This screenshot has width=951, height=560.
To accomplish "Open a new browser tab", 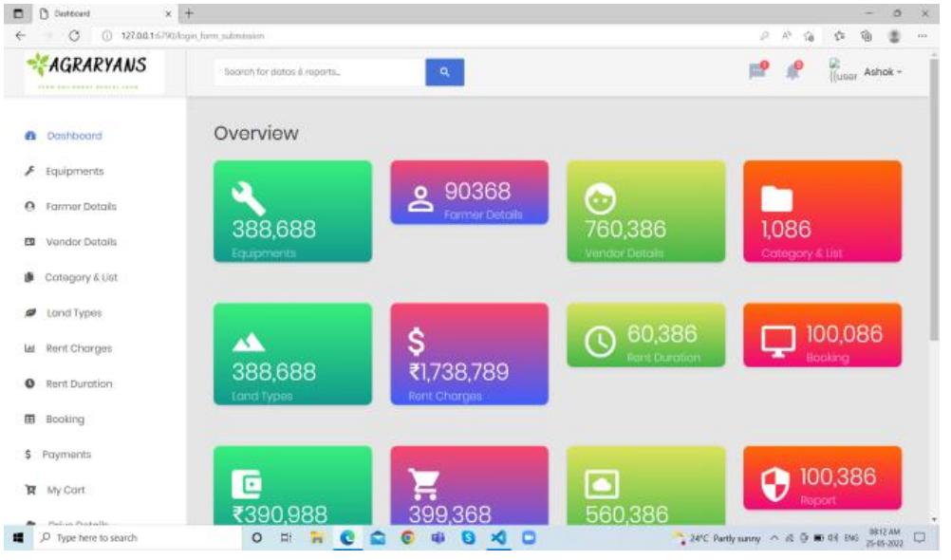I will pyautogui.click(x=189, y=12).
